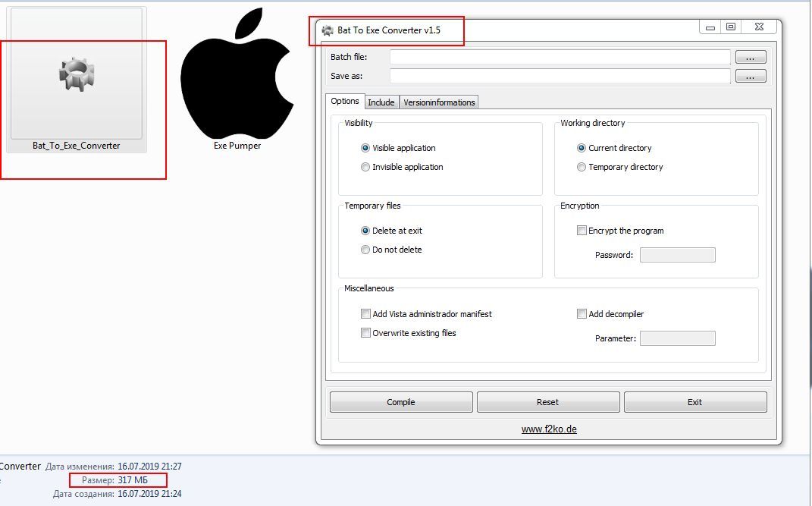
Task: Tick Add Vista administrador manifest
Action: [365, 314]
